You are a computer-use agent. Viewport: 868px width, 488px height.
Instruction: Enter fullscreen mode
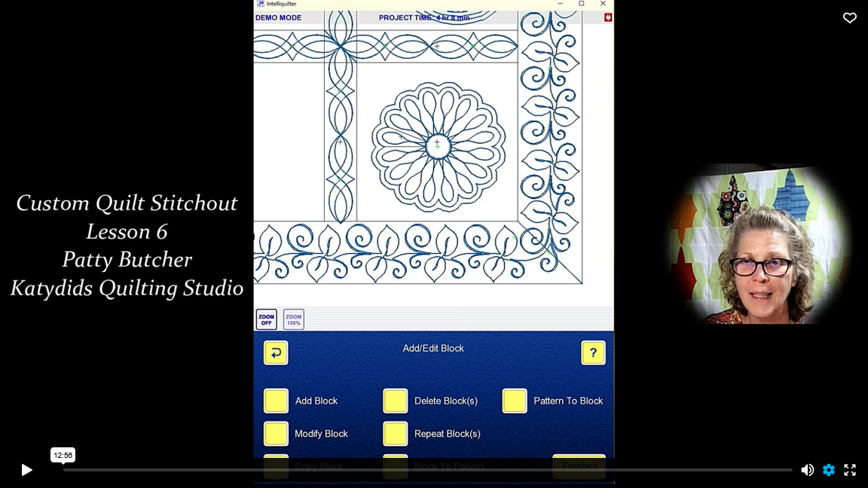[x=850, y=470]
